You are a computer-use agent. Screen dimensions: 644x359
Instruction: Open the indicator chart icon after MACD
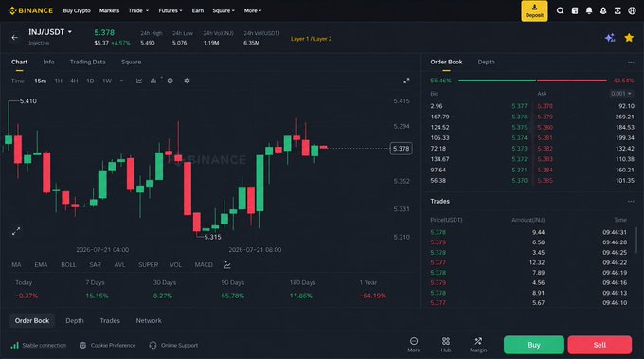[x=226, y=265]
